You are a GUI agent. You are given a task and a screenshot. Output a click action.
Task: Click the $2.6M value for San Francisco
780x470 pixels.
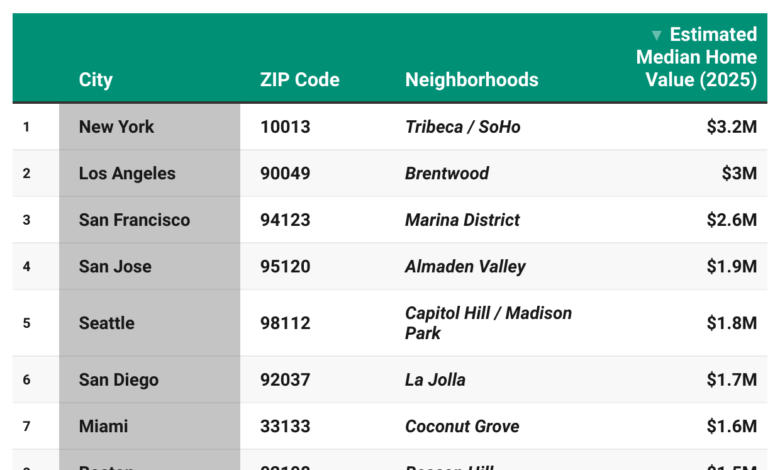click(731, 220)
